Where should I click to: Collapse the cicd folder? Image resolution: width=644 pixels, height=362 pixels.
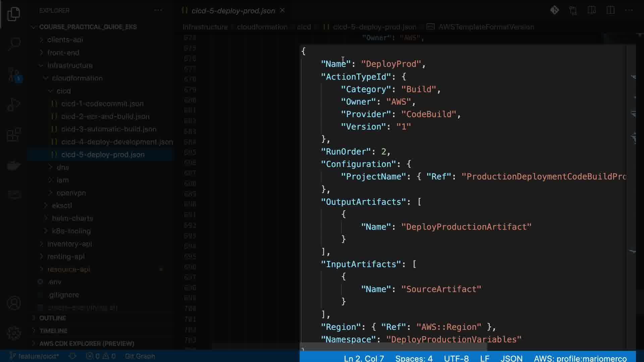(63, 91)
